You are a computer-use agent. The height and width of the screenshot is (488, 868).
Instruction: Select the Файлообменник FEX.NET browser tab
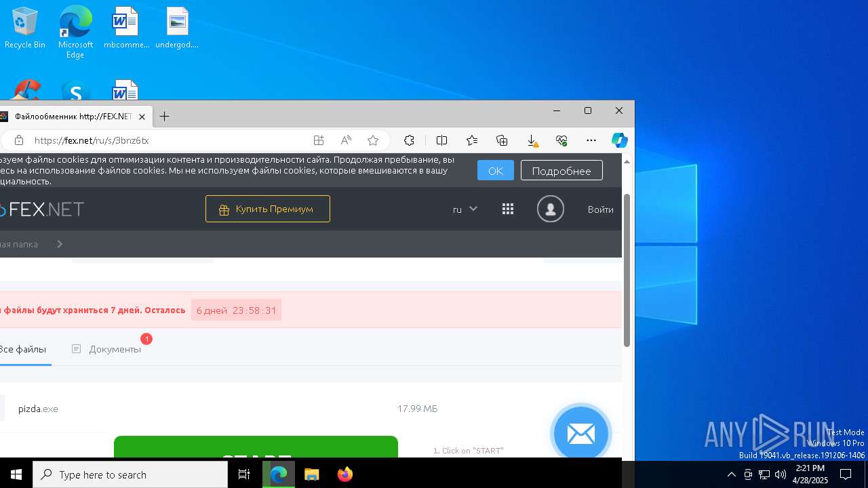click(73, 117)
